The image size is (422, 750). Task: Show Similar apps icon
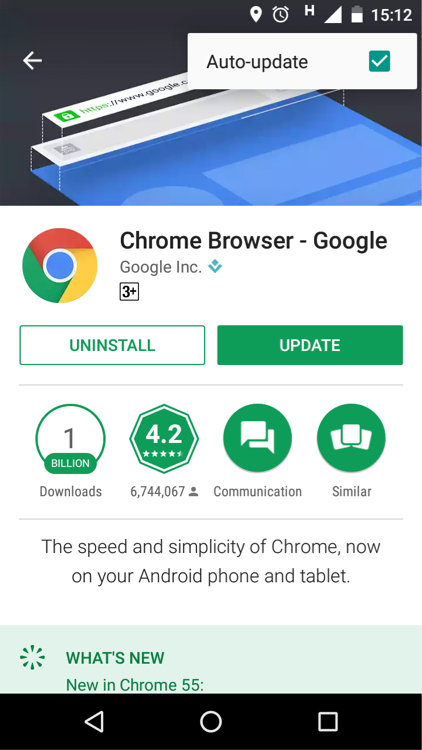(x=351, y=438)
